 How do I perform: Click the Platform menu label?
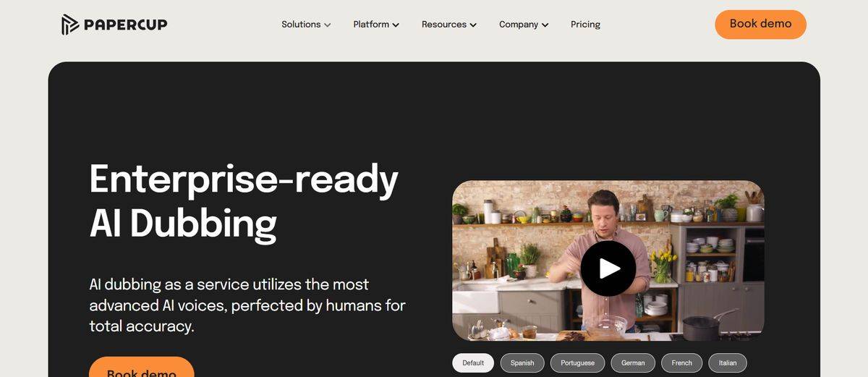click(x=371, y=25)
